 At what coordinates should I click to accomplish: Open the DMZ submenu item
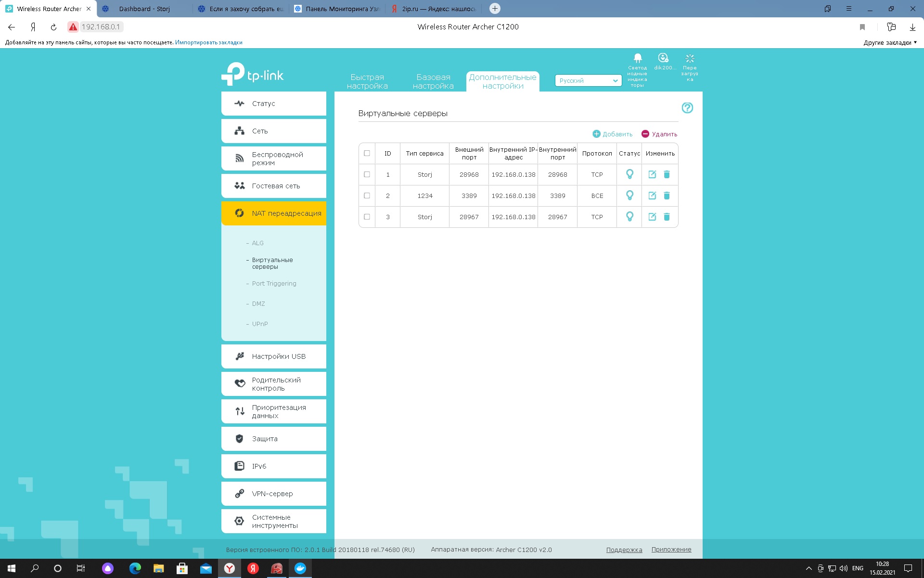(x=258, y=304)
